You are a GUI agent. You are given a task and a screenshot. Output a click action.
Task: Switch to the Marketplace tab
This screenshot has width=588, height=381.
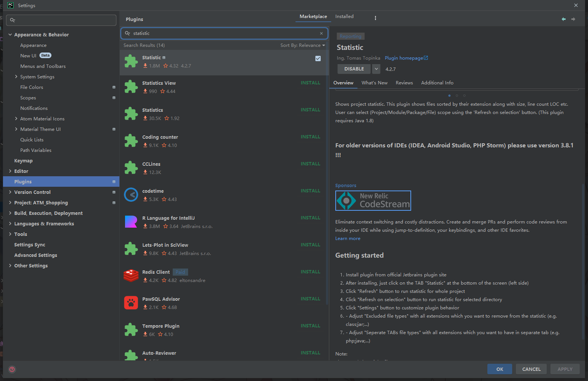click(x=313, y=16)
